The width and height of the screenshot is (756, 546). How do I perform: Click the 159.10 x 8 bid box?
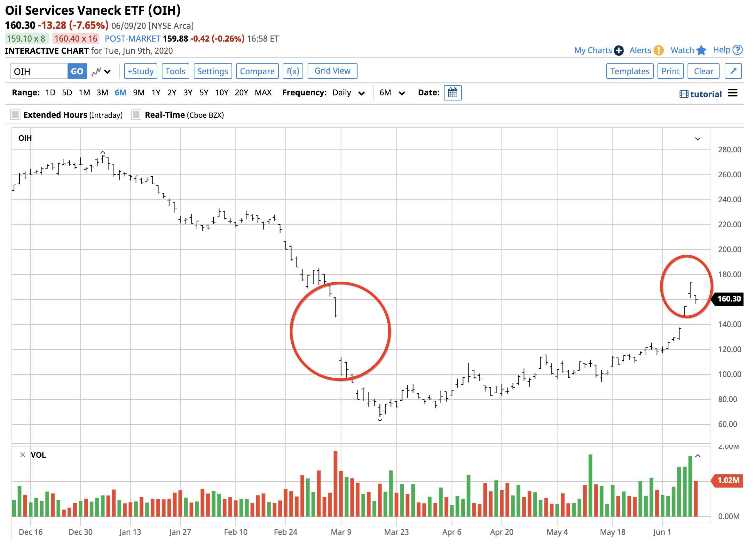pyautogui.click(x=27, y=39)
